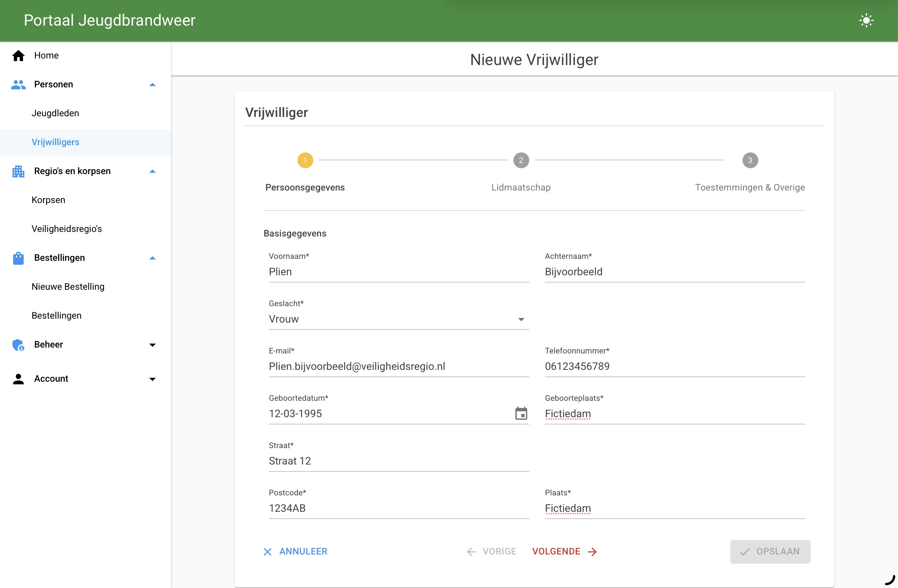The width and height of the screenshot is (898, 588).
Task: Click the E-mail input field
Action: 399,367
